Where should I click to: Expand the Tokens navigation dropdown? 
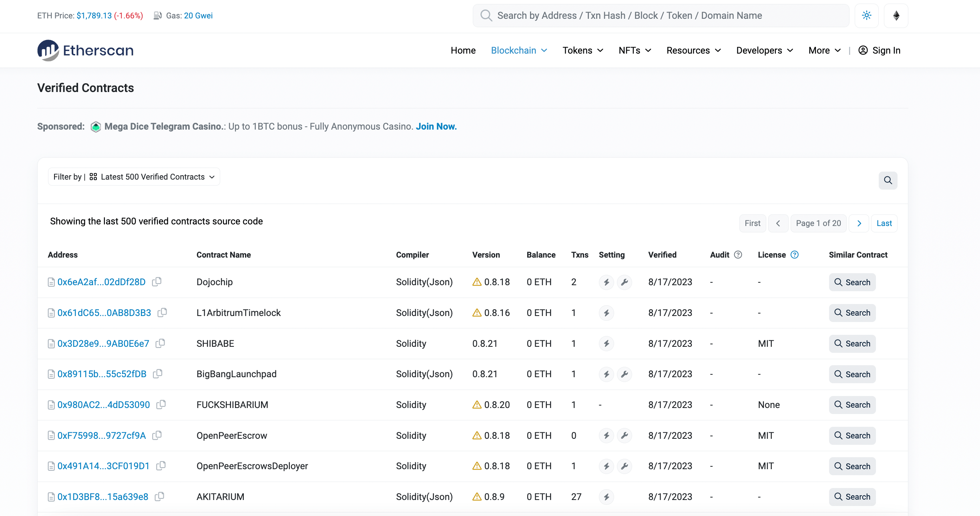[x=582, y=50]
